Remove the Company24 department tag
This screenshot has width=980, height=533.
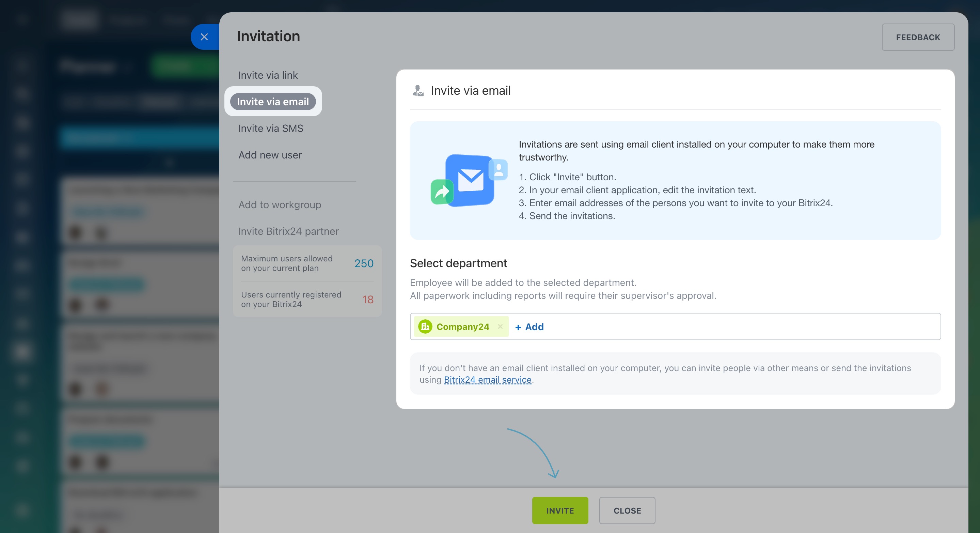click(x=500, y=327)
